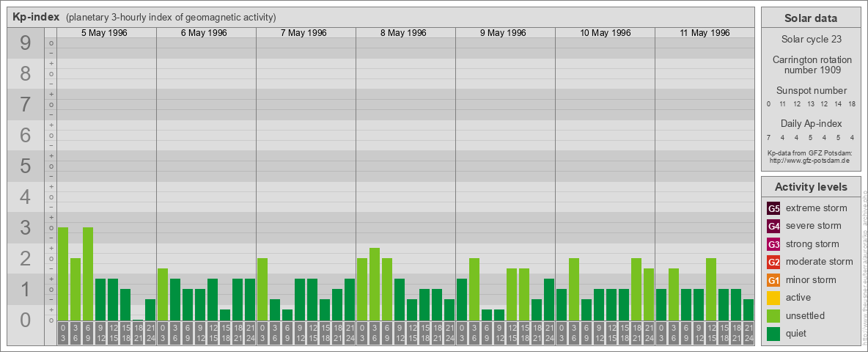Open the http://www.gfz-potsdam.de link

tap(809, 160)
